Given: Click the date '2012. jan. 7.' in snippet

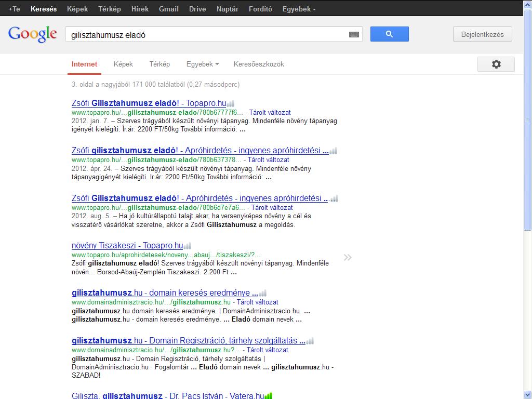Looking at the screenshot, I should point(90,121).
